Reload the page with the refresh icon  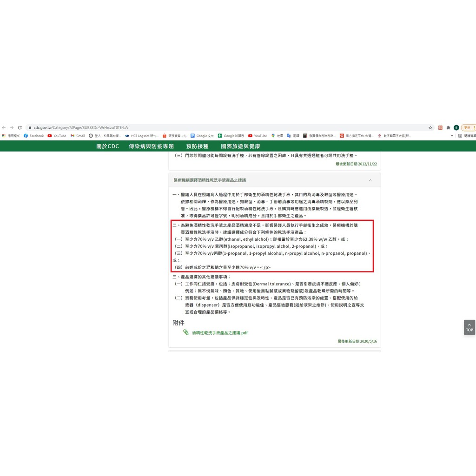(20, 127)
